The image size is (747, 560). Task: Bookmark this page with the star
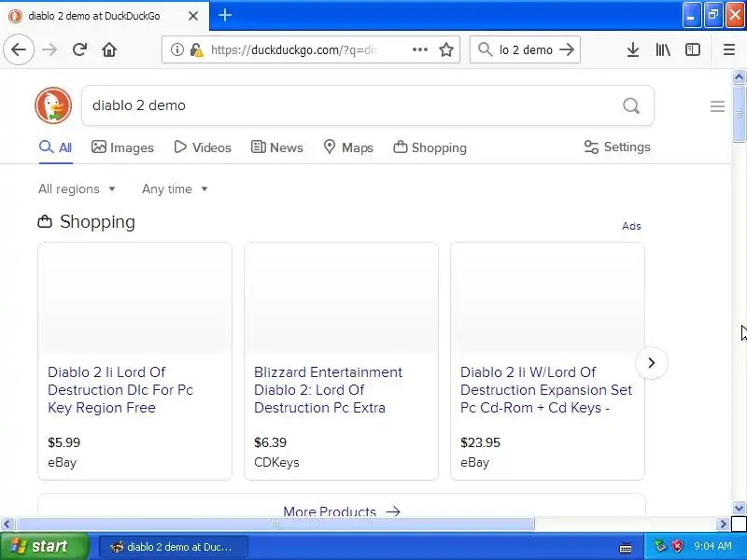coord(446,49)
